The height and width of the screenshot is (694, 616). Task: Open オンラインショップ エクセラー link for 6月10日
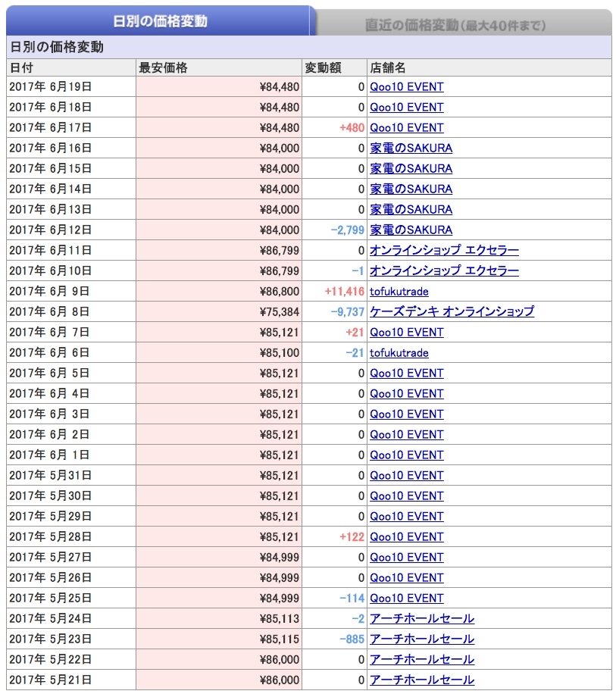point(444,270)
